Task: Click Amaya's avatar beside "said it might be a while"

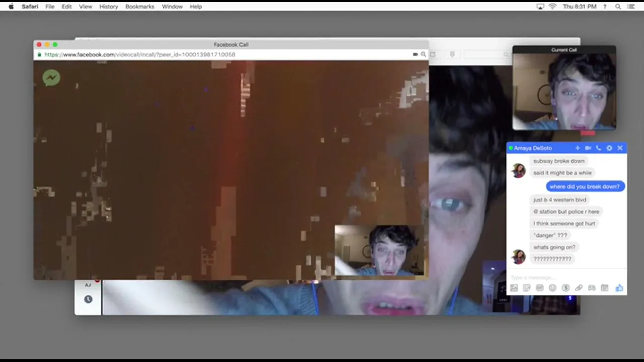Action: (519, 171)
